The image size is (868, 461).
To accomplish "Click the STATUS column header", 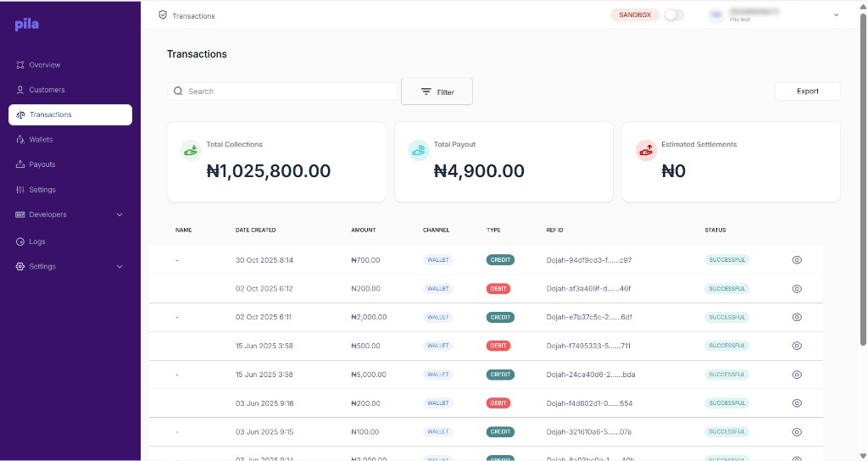I will (715, 230).
